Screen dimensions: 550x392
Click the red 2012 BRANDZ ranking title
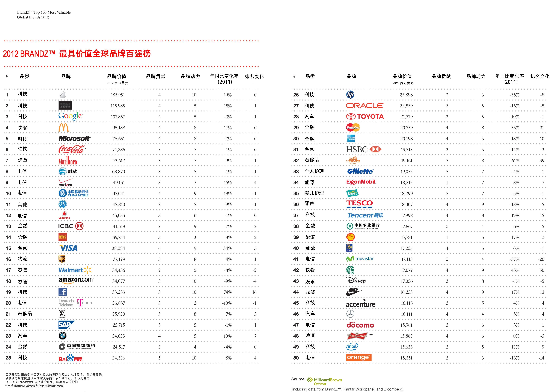point(77,54)
